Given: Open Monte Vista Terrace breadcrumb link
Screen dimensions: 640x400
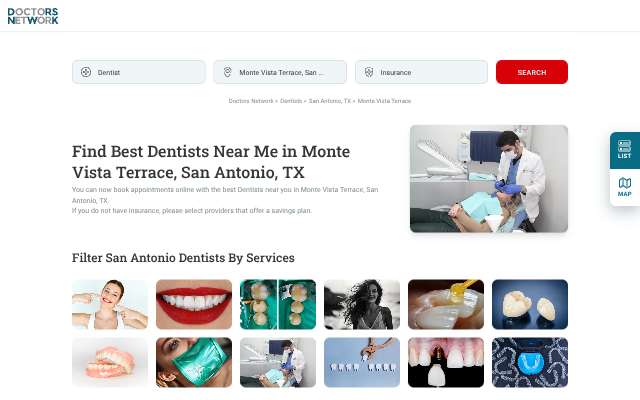Looking at the screenshot, I should [x=384, y=101].
